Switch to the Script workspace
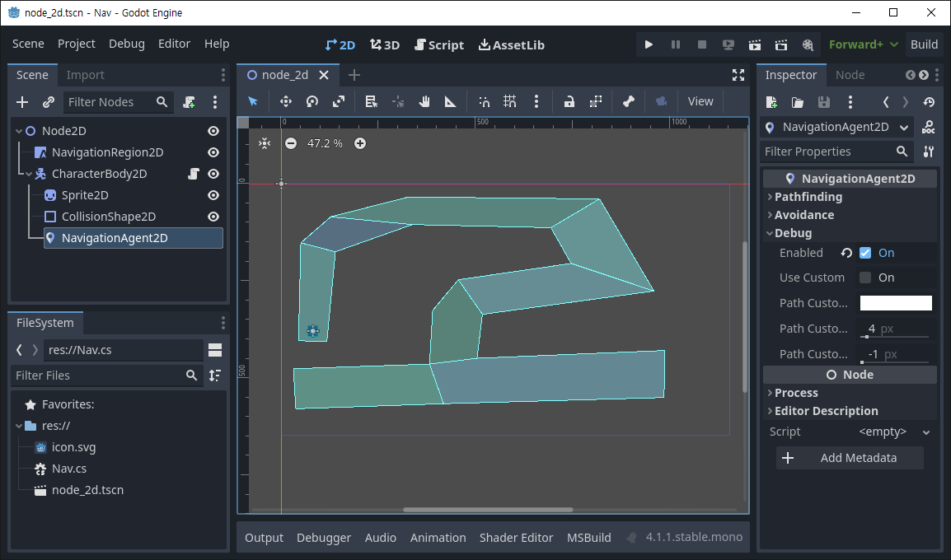Screen dimensions: 951x560 (x=439, y=44)
